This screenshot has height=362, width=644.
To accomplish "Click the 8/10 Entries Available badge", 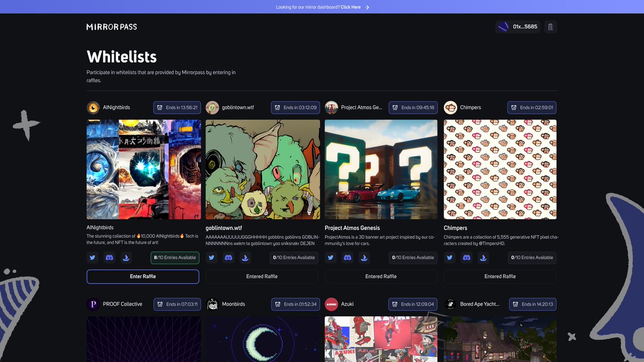I will [x=175, y=258].
